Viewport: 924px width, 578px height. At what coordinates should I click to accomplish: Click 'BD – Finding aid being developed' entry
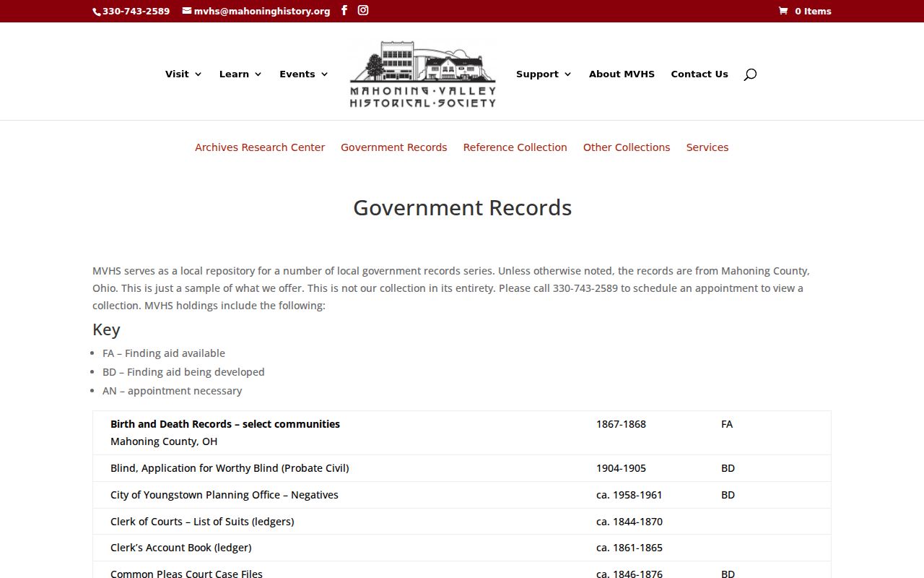click(x=183, y=372)
